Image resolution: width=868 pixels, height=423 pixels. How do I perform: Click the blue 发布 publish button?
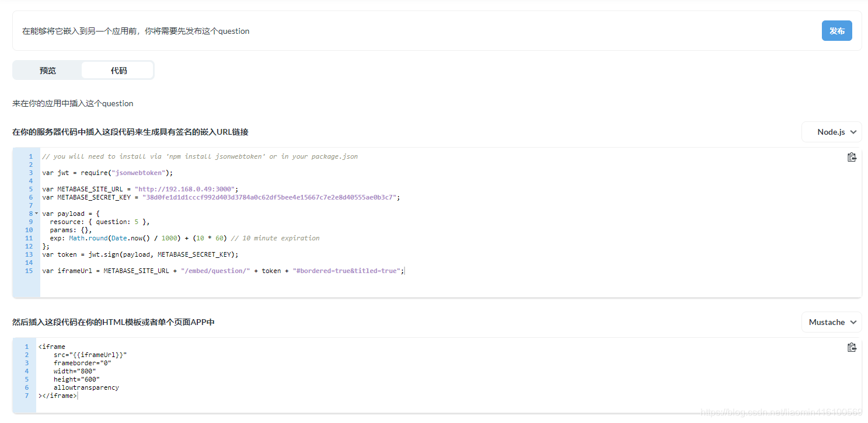coord(836,31)
